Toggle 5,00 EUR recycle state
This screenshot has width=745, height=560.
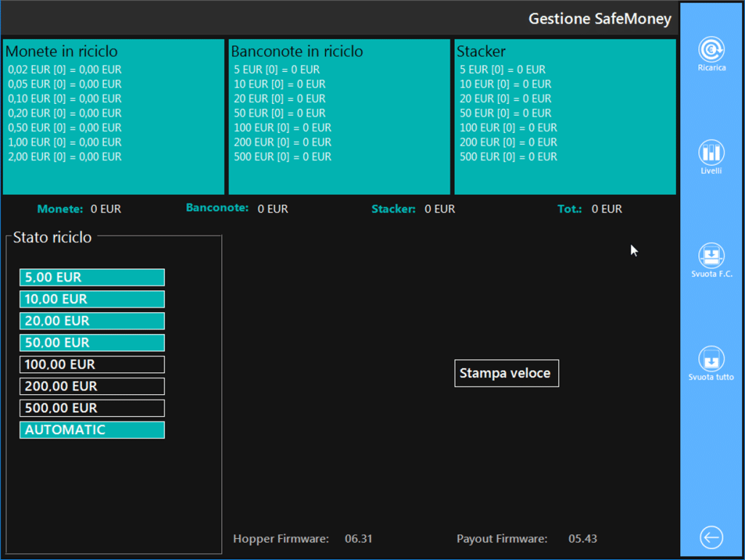point(92,277)
